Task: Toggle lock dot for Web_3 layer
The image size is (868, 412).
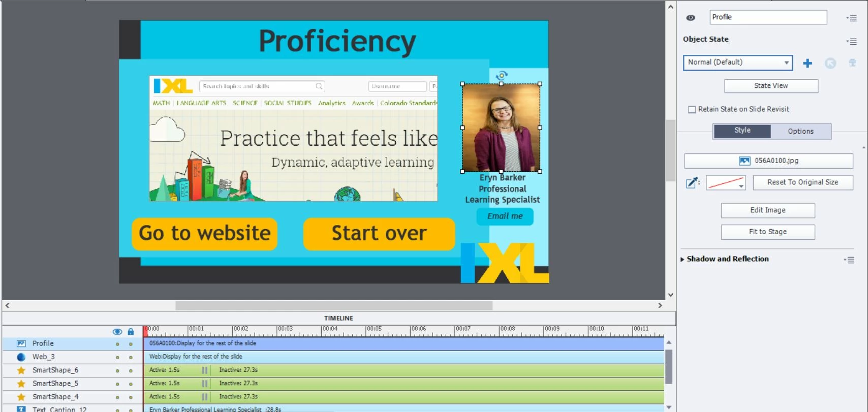Action: point(131,357)
